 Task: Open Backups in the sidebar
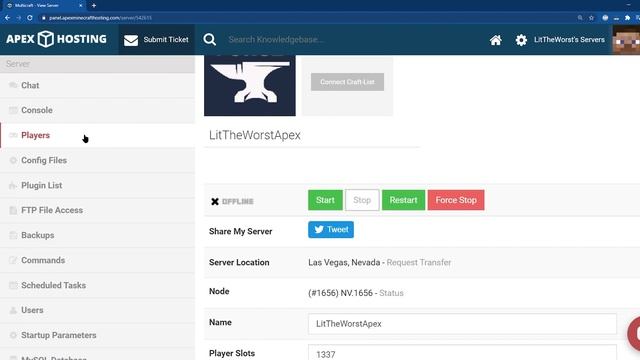click(x=98, y=235)
